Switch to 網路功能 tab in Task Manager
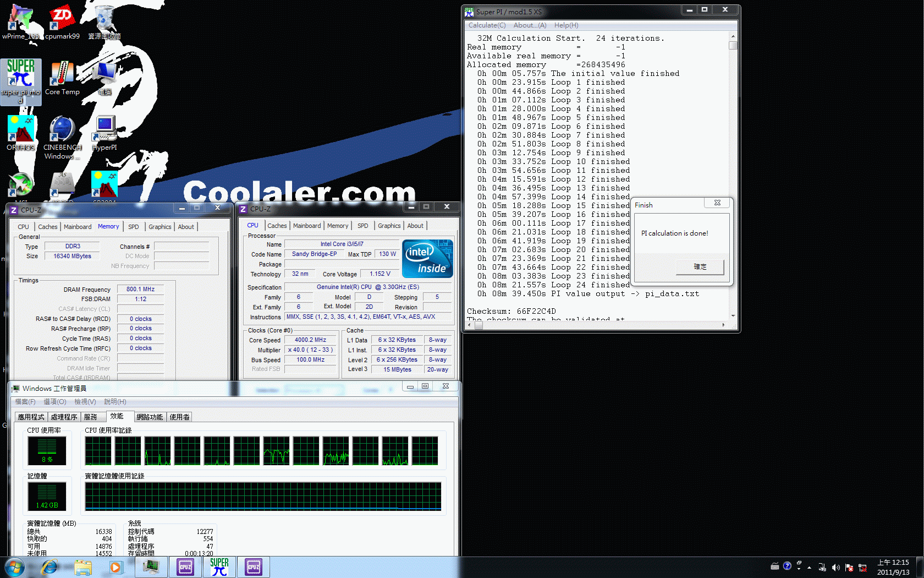 point(150,417)
